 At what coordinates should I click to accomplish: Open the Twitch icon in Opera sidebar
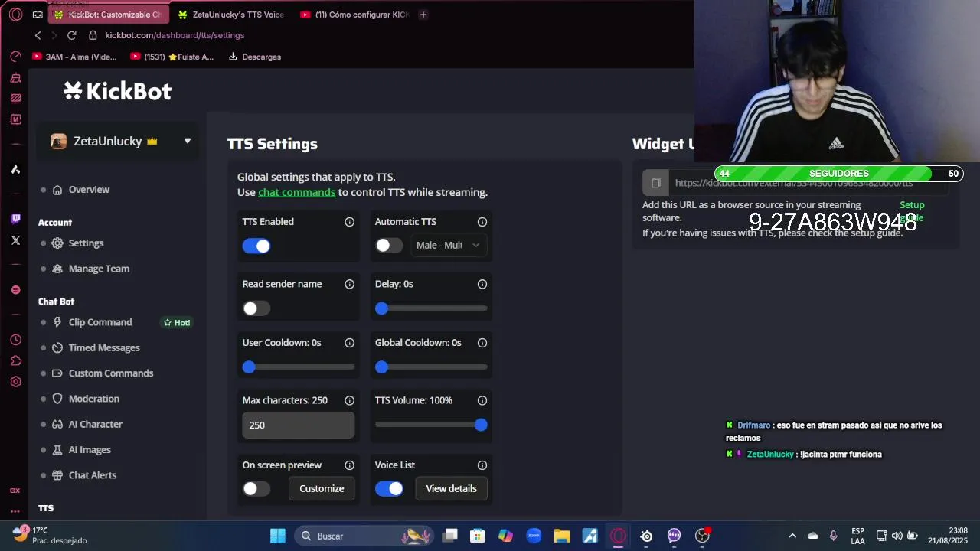point(15,218)
